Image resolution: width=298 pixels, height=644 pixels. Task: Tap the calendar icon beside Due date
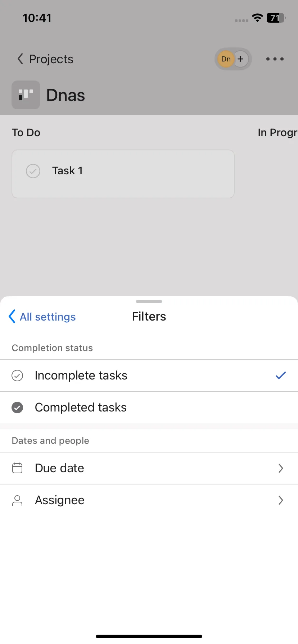(x=17, y=468)
